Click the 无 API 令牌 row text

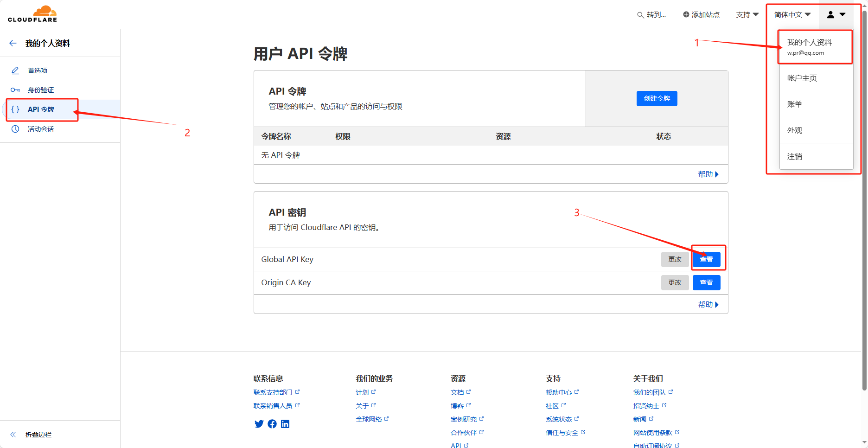(x=281, y=155)
